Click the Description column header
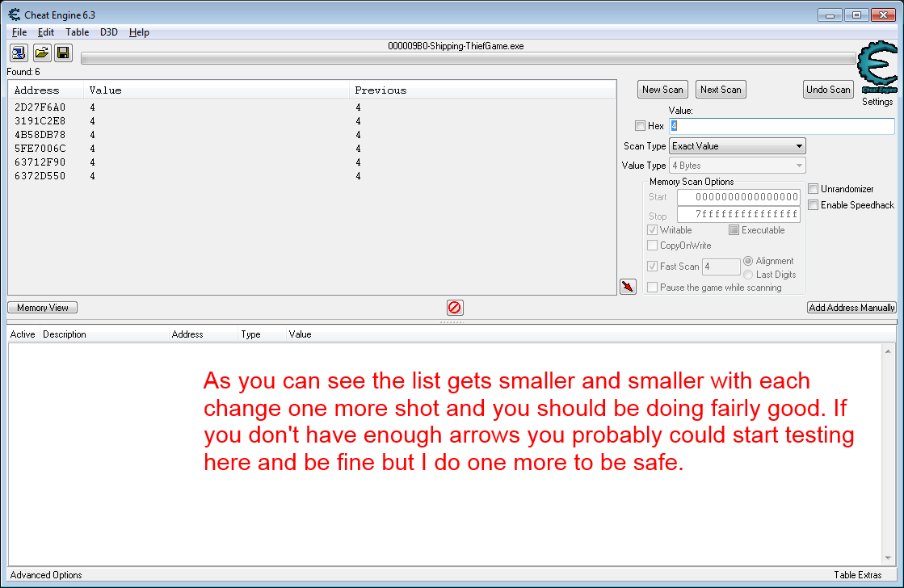 click(103, 334)
